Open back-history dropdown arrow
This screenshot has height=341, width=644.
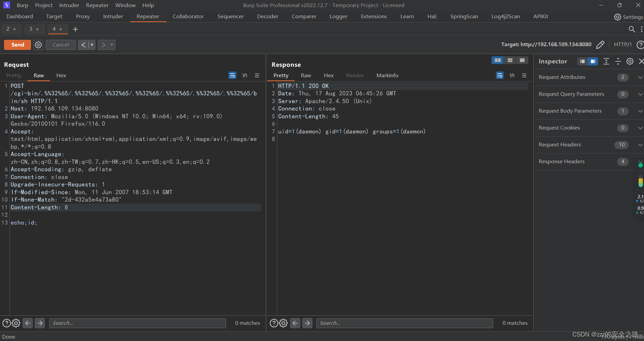tap(92, 45)
